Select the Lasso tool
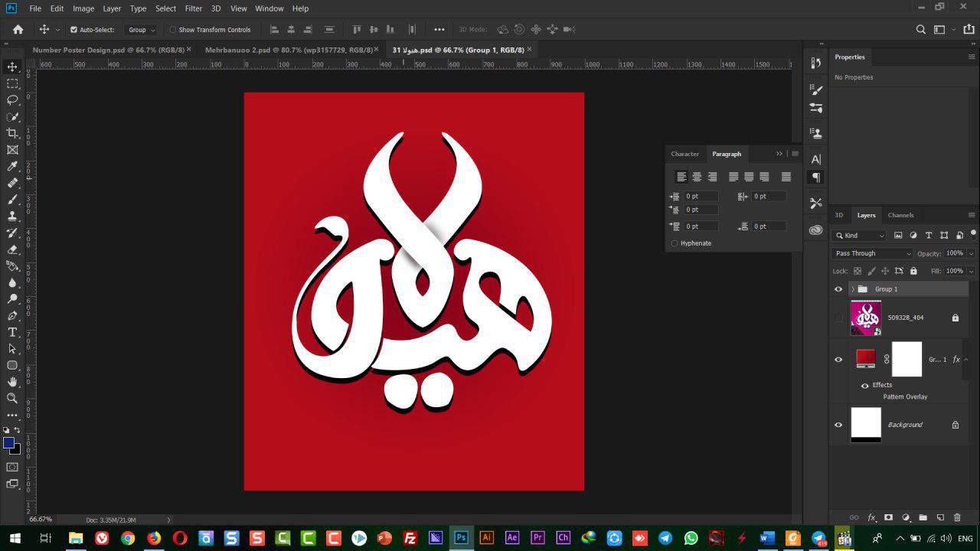 (x=12, y=100)
